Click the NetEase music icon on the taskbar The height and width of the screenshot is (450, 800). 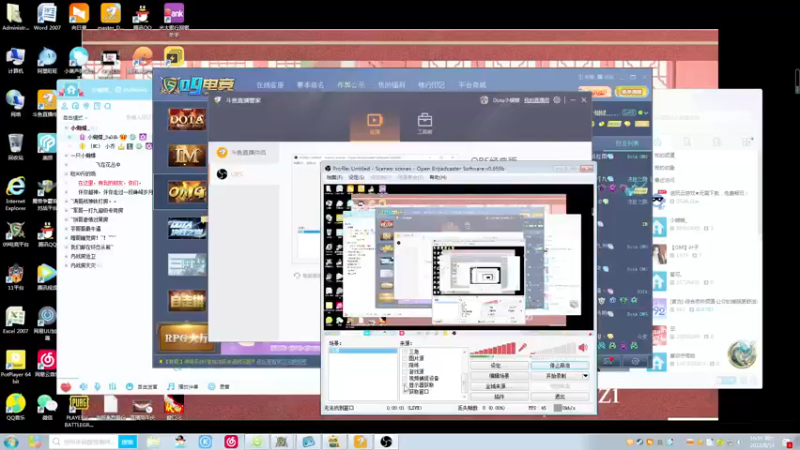tap(231, 441)
